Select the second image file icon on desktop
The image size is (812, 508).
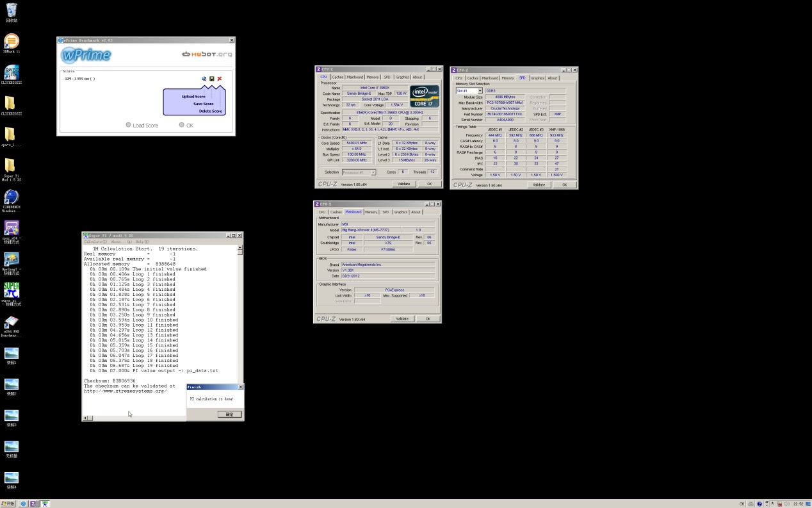point(12,384)
